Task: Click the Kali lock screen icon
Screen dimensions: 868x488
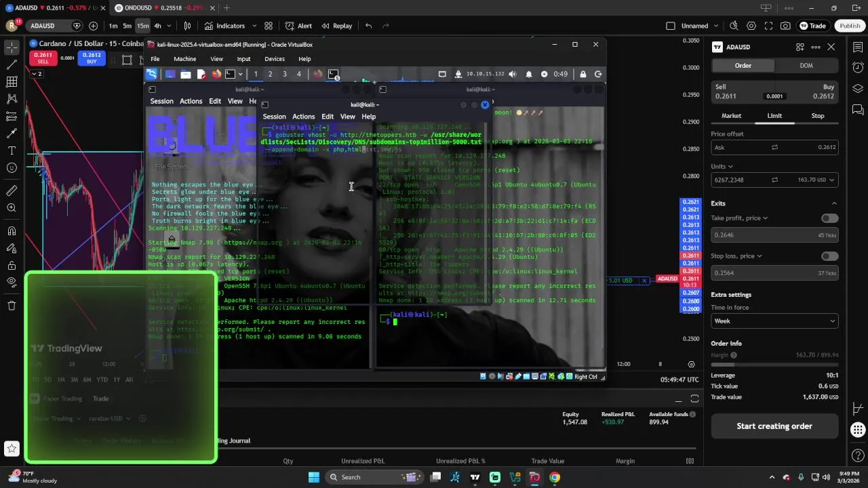Action: pos(583,74)
